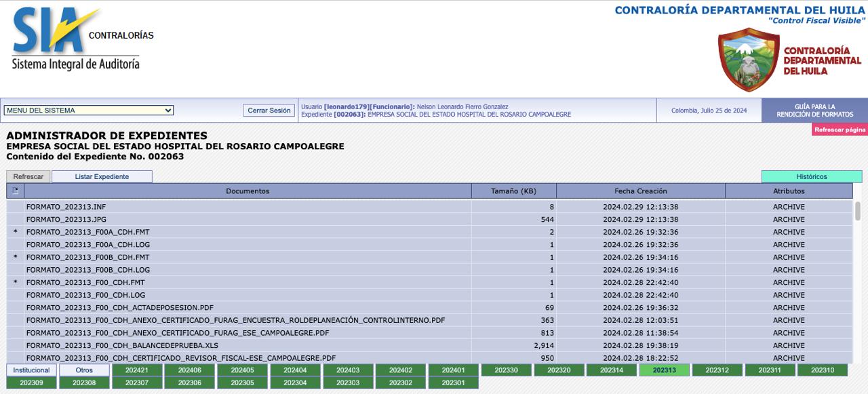Open the Históricos view

(812, 176)
